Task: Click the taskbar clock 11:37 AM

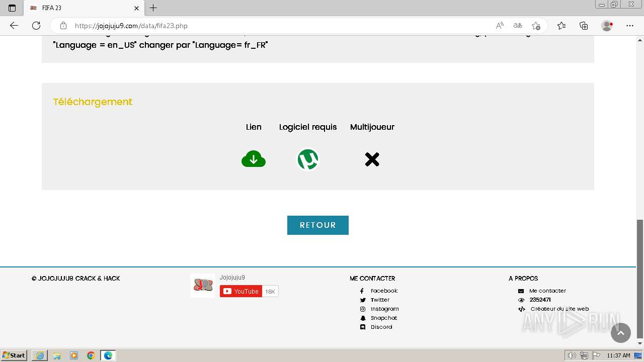Action: tap(618, 355)
